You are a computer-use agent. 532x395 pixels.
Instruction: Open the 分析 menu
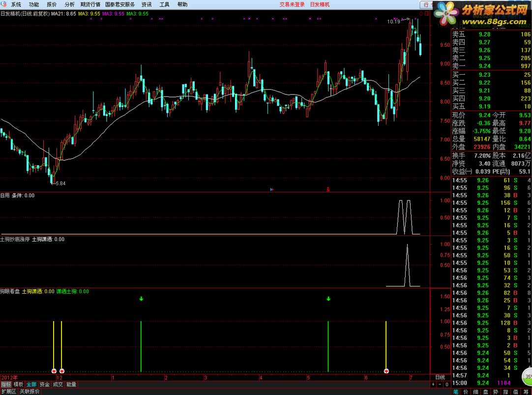click(69, 4)
